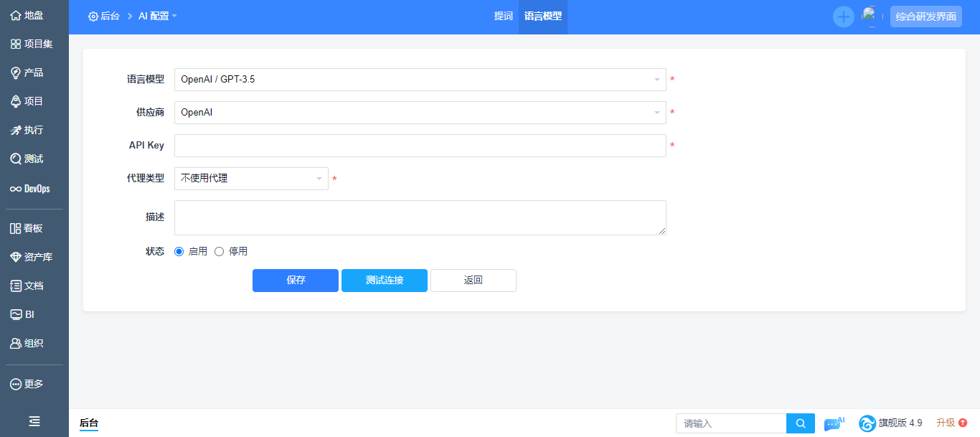
Task: Click the 测试连接 button
Action: point(385,281)
